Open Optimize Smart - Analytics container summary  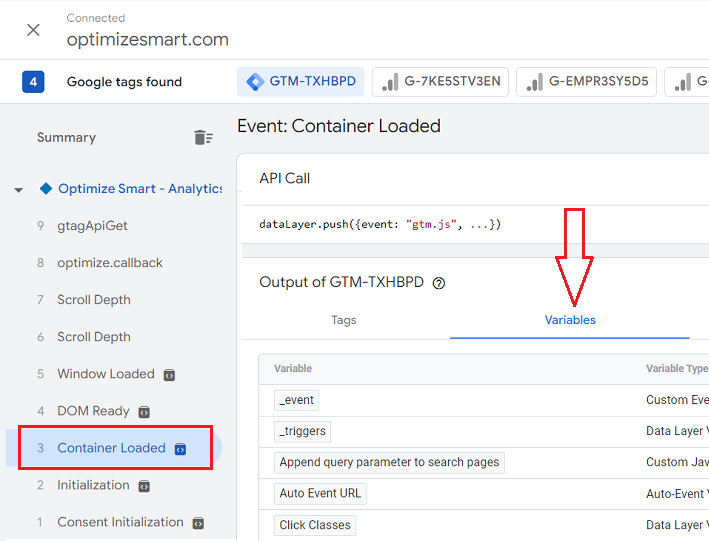[x=140, y=189]
